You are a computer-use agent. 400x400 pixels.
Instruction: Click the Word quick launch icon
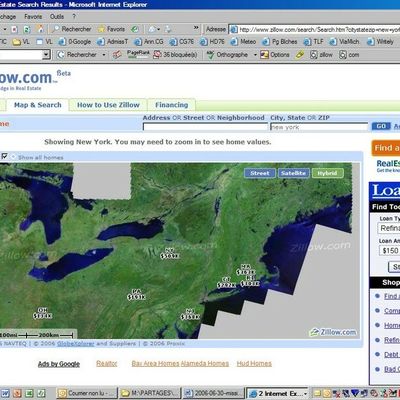click(6, 394)
